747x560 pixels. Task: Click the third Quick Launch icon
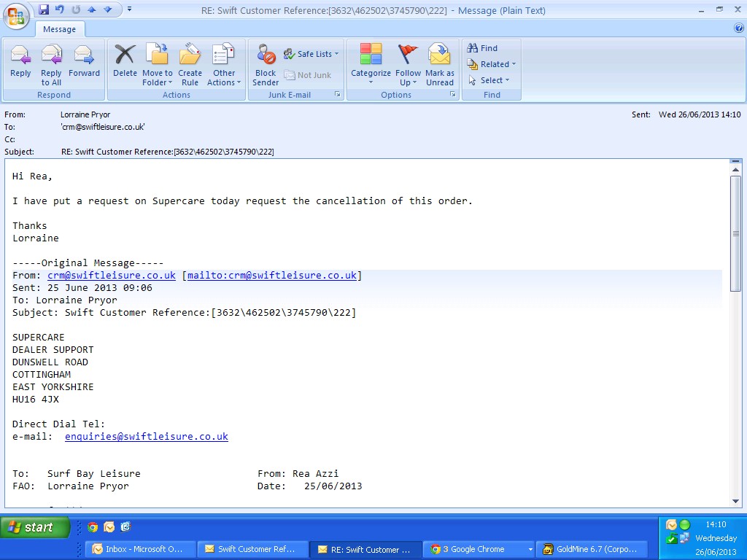(125, 526)
